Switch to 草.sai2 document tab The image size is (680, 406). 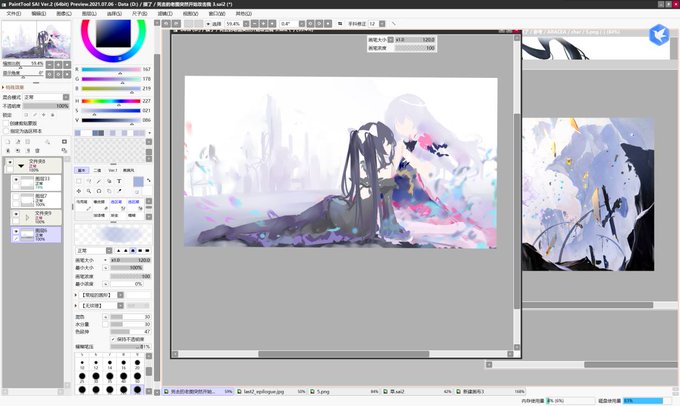click(417, 391)
